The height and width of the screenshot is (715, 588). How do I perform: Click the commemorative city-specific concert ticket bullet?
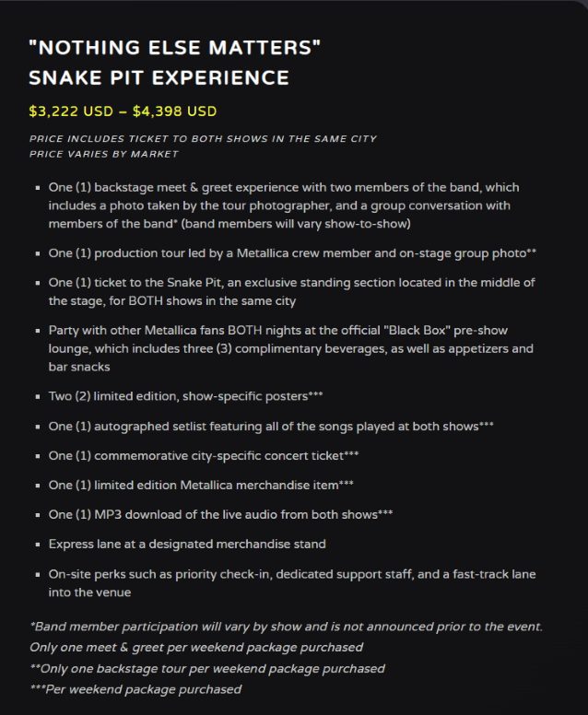click(x=206, y=456)
